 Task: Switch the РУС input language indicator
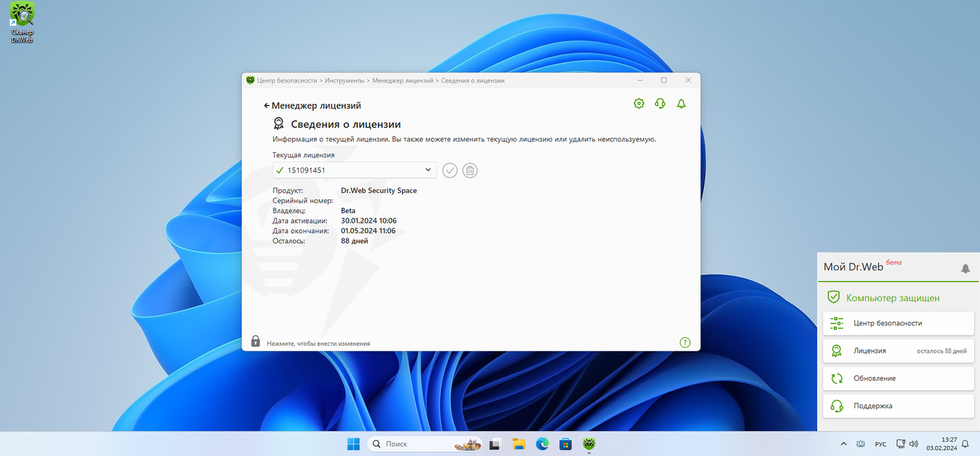click(881, 444)
